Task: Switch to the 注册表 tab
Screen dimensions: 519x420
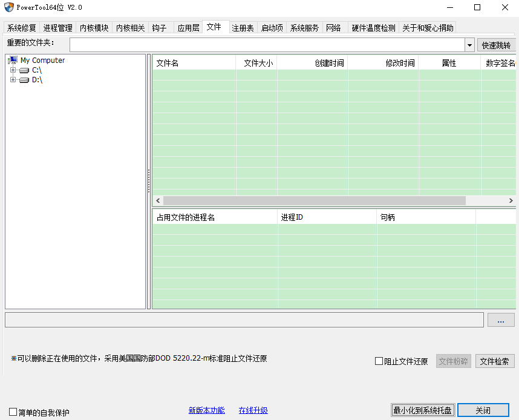Action: [x=243, y=27]
